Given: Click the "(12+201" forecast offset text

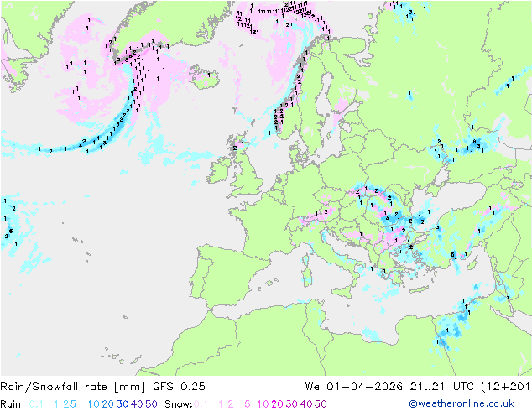Looking at the screenshot, I should pyautogui.click(x=505, y=387).
